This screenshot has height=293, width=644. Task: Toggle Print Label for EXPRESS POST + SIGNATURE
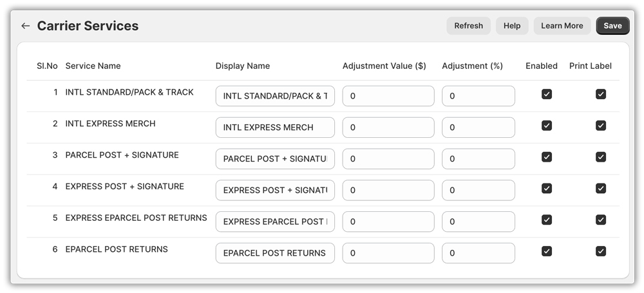click(x=600, y=189)
